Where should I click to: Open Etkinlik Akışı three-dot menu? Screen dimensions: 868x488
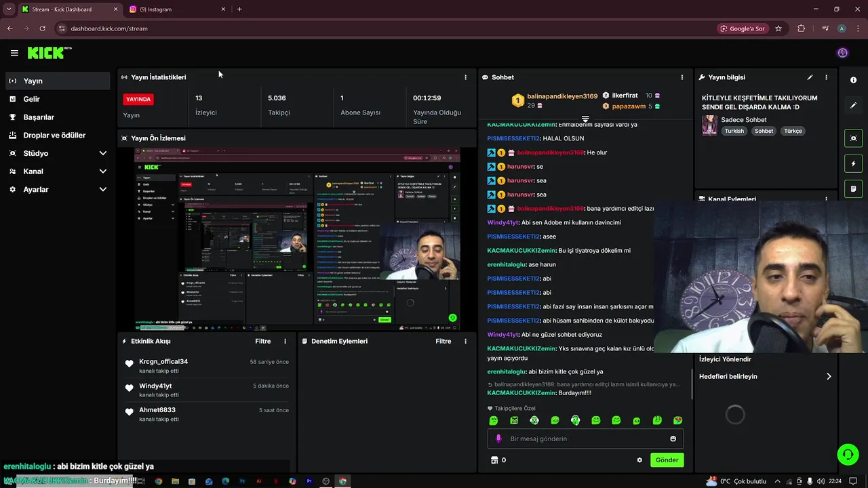click(x=285, y=342)
